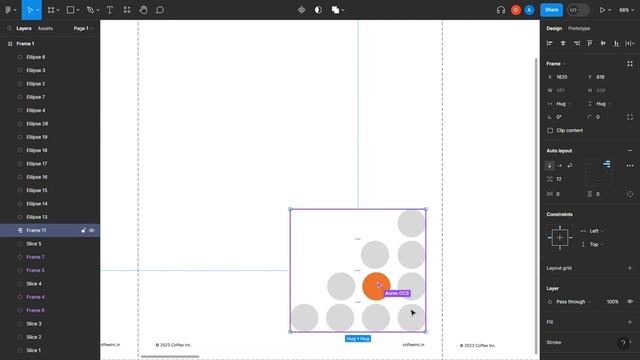Image resolution: width=640 pixels, height=360 pixels.
Task: Click Align bottom icon
Action: click(x=616, y=43)
